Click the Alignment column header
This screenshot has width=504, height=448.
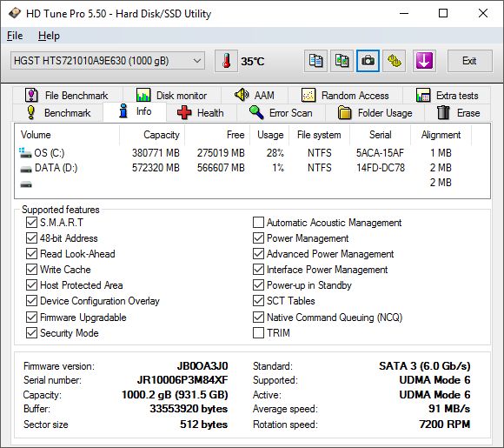(441, 135)
